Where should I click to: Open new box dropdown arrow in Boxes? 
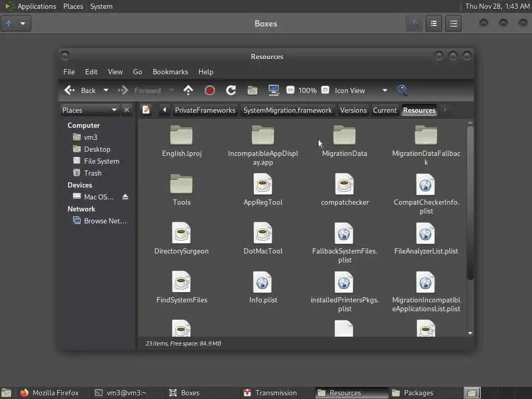pyautogui.click(x=23, y=23)
